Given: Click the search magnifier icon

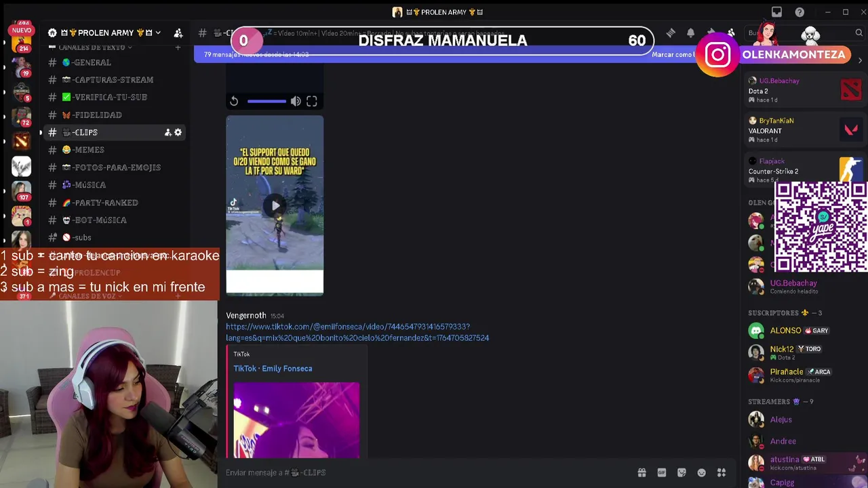Looking at the screenshot, I should 859,33.
